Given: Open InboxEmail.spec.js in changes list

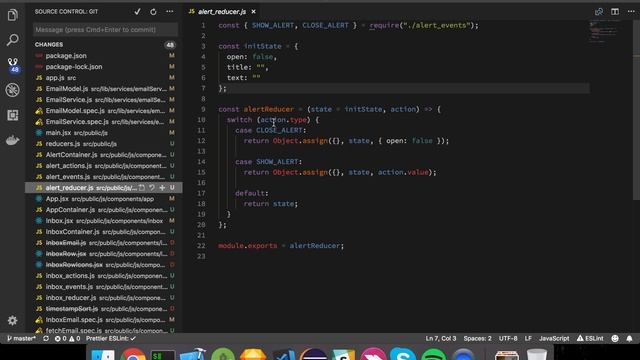Looking at the screenshot, I should (x=104, y=320).
